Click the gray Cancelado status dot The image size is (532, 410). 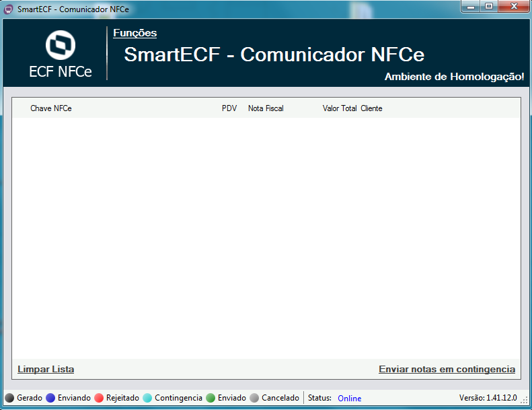[254, 398]
